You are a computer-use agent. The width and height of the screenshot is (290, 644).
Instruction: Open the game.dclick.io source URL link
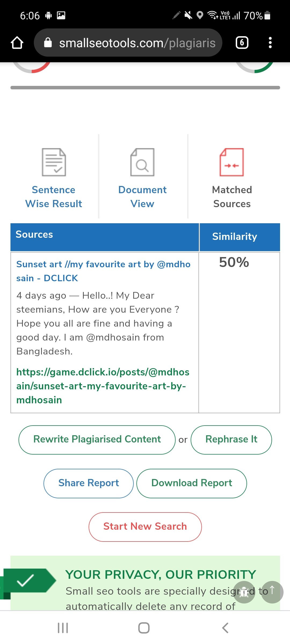tap(103, 386)
